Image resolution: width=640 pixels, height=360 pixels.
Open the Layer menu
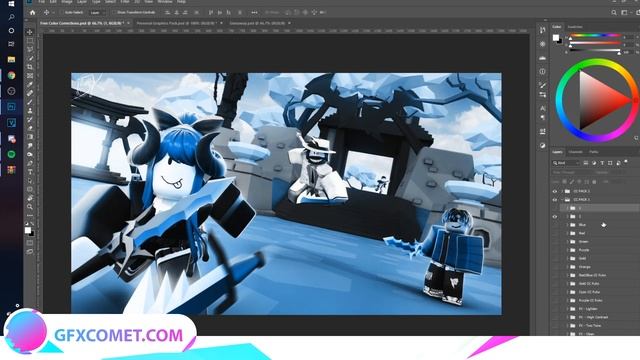82,2
